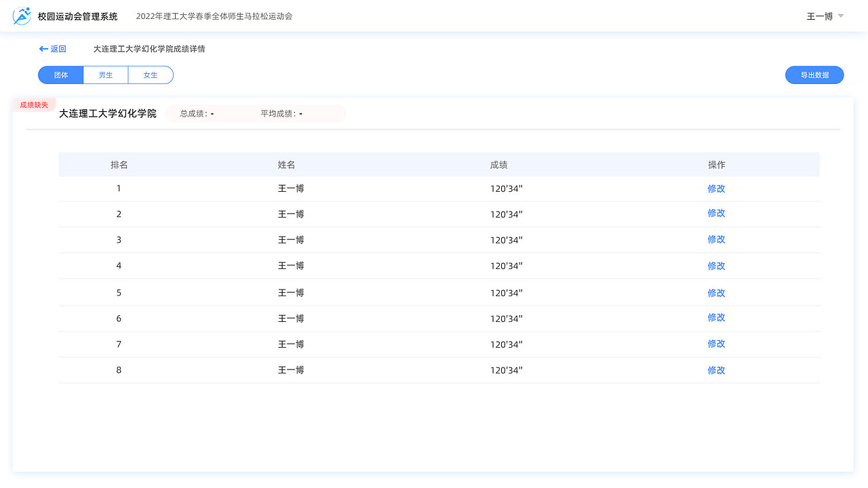This screenshot has height=488, width=868.
Task: Click the 成绩缺失 missing score badge
Action: [34, 104]
